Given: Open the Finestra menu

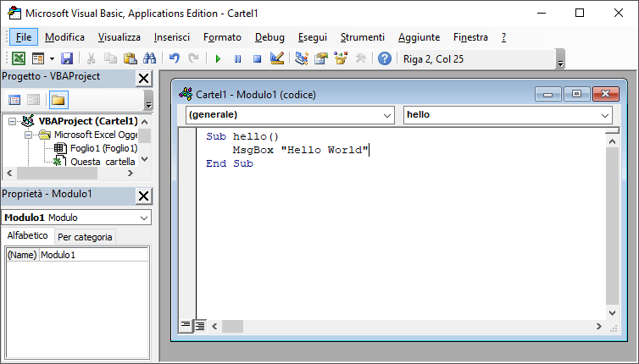Looking at the screenshot, I should coord(470,37).
